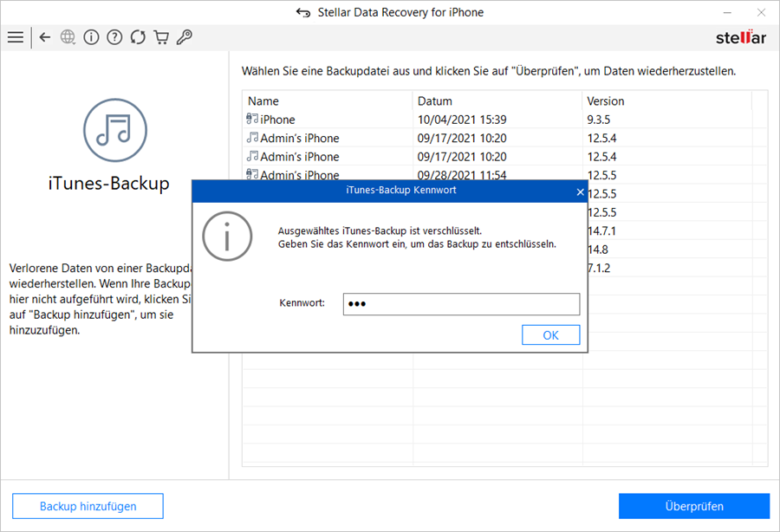Open the shopping cart buy icon
This screenshot has width=780, height=532.
click(x=161, y=37)
